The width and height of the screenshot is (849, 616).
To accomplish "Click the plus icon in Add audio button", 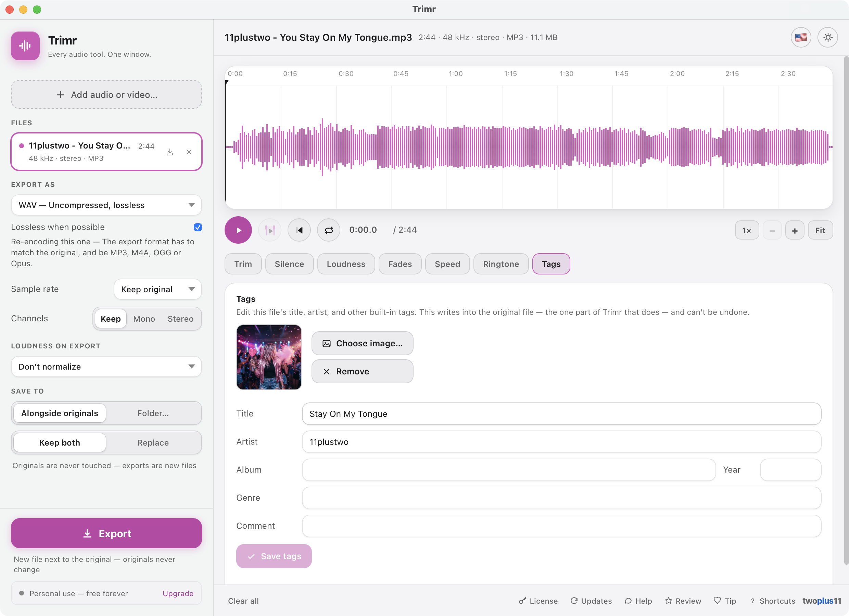I will pos(60,95).
